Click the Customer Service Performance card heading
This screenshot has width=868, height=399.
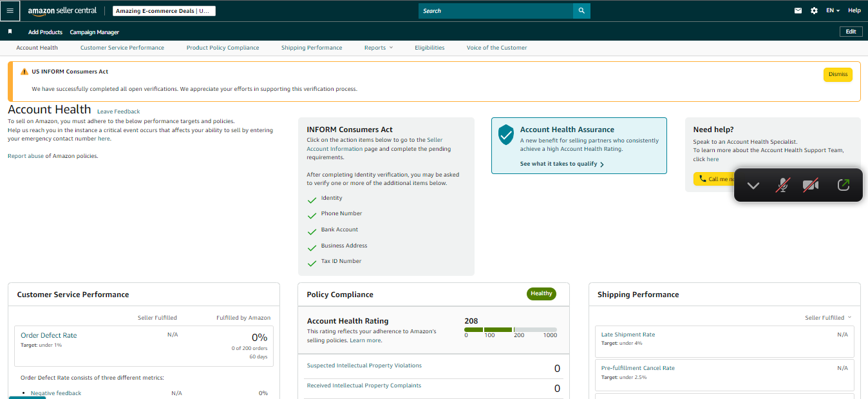pyautogui.click(x=73, y=295)
